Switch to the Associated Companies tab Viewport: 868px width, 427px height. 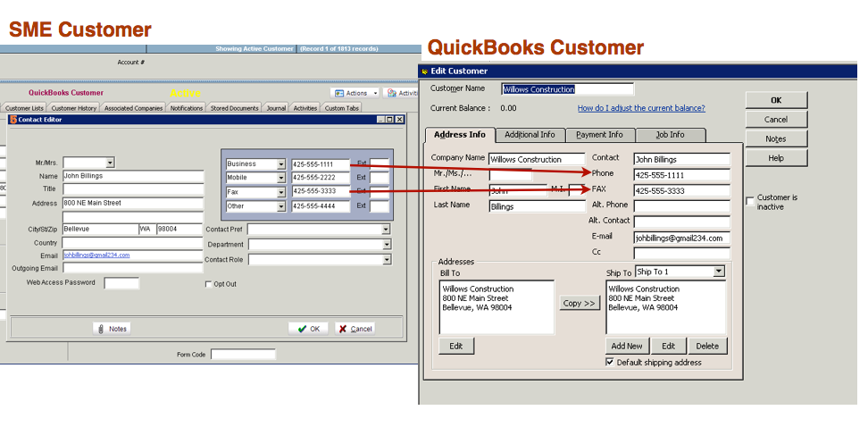pos(133,108)
